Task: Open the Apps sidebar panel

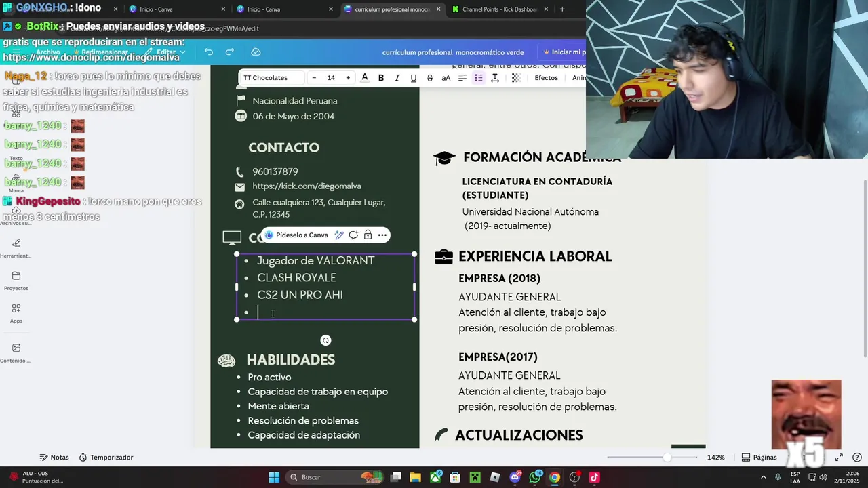Action: (x=16, y=312)
